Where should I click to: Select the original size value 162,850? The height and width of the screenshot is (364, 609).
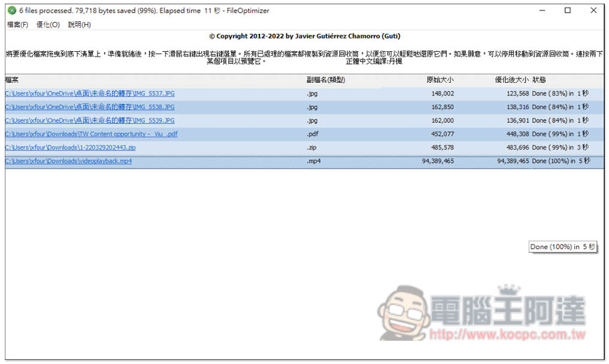point(442,107)
